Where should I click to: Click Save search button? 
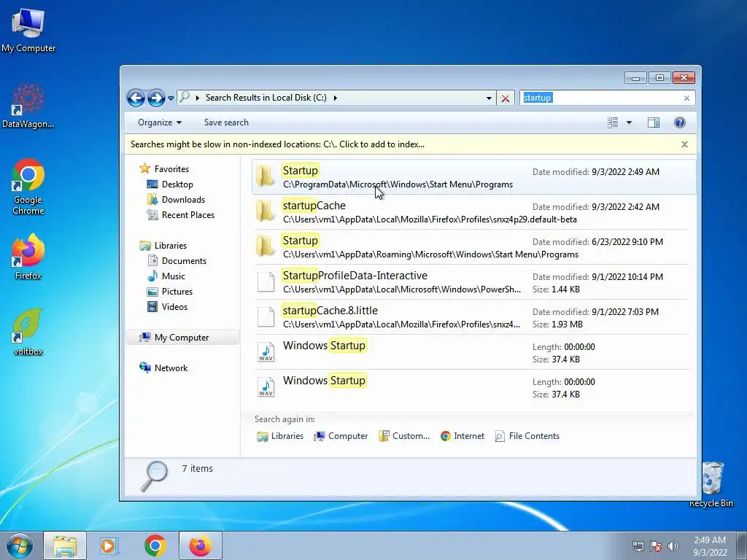226,122
